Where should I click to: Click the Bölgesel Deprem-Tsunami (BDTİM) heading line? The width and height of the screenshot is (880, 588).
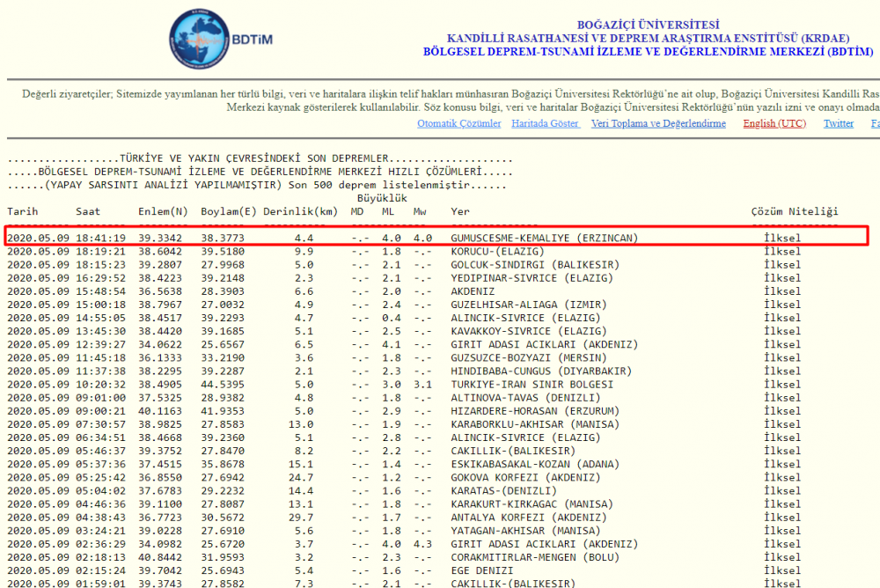648,52
